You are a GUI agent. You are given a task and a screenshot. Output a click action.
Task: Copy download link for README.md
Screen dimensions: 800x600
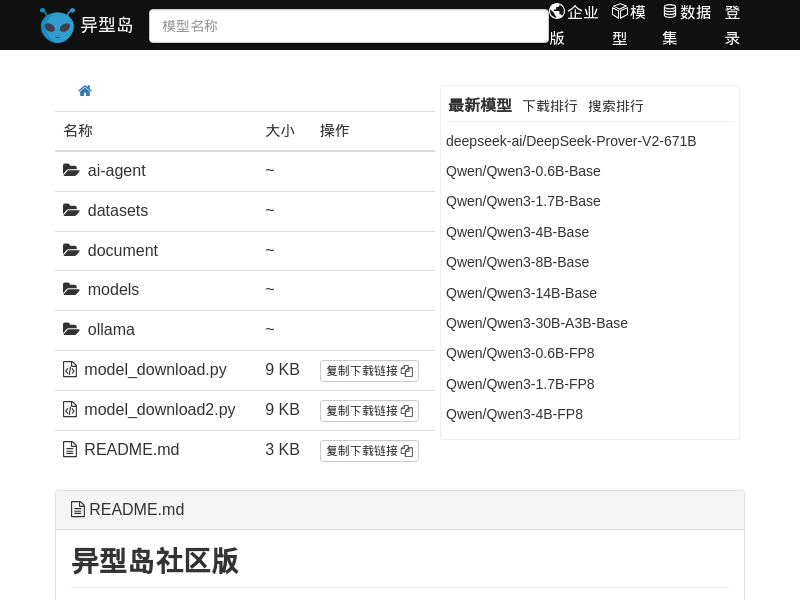click(x=369, y=451)
